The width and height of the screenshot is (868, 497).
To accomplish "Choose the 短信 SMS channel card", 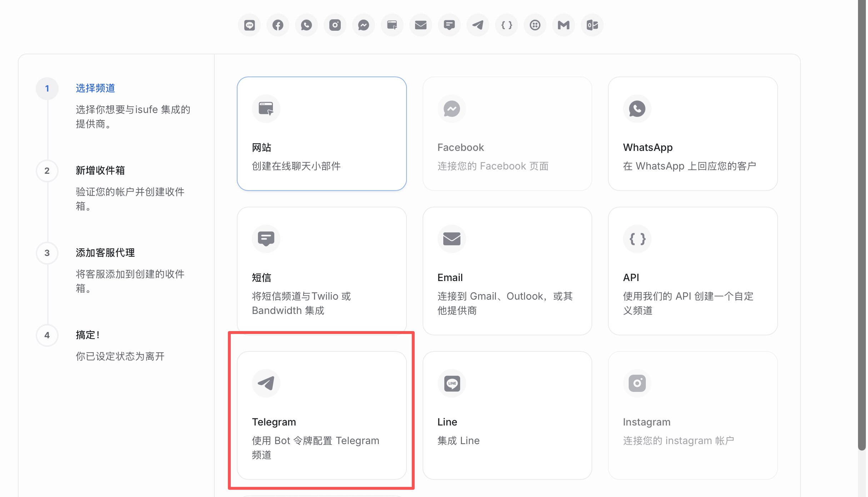I will click(x=321, y=270).
